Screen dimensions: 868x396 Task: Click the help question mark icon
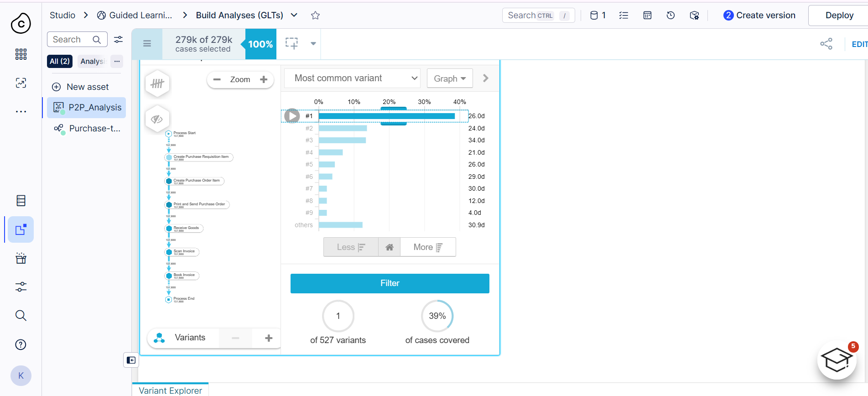click(21, 344)
